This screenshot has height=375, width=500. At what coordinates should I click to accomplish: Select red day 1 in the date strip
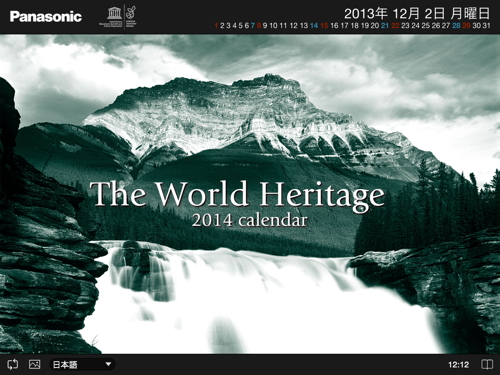click(216, 25)
